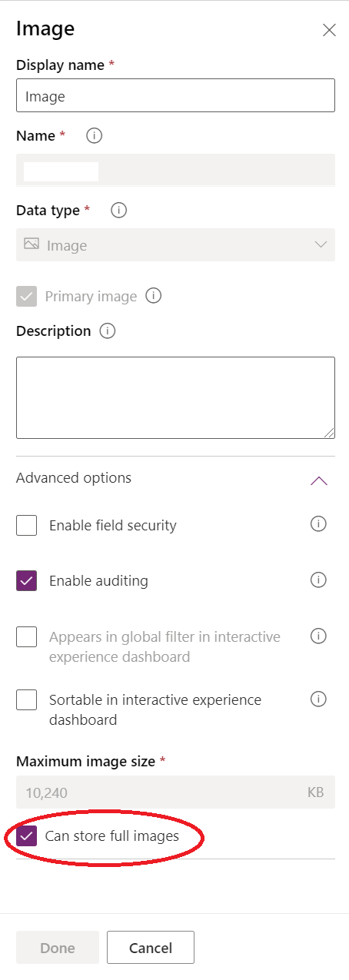Toggle Can store full images checkbox

pyautogui.click(x=27, y=835)
